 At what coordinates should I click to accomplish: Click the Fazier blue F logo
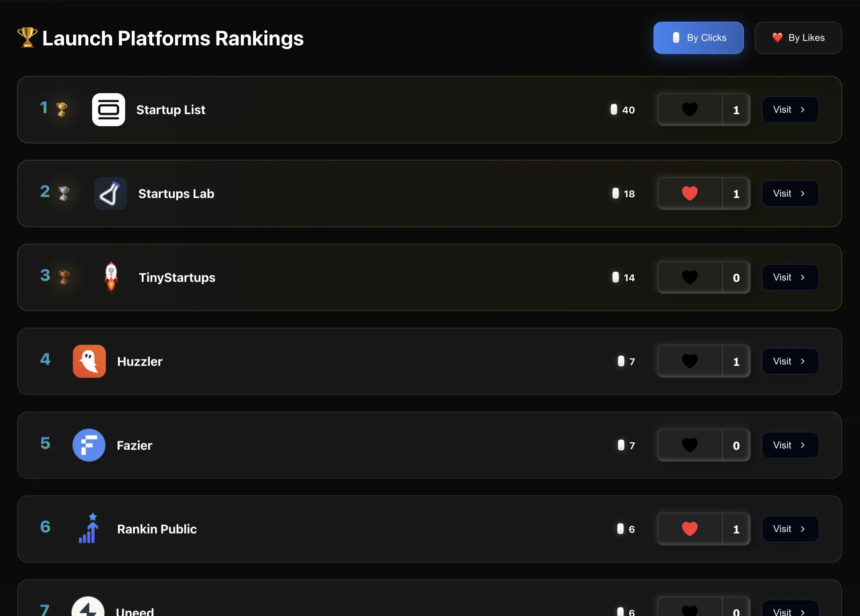tap(89, 445)
